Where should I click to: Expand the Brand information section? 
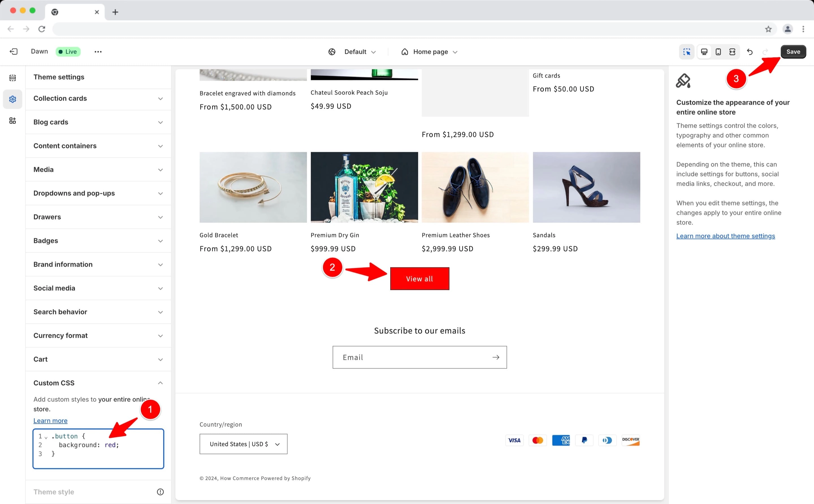(x=98, y=264)
